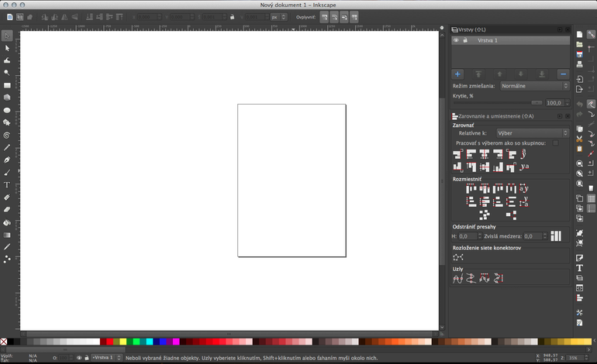The height and width of the screenshot is (364, 597).
Task: Toggle current layer visibility in status bar
Action: click(79, 358)
